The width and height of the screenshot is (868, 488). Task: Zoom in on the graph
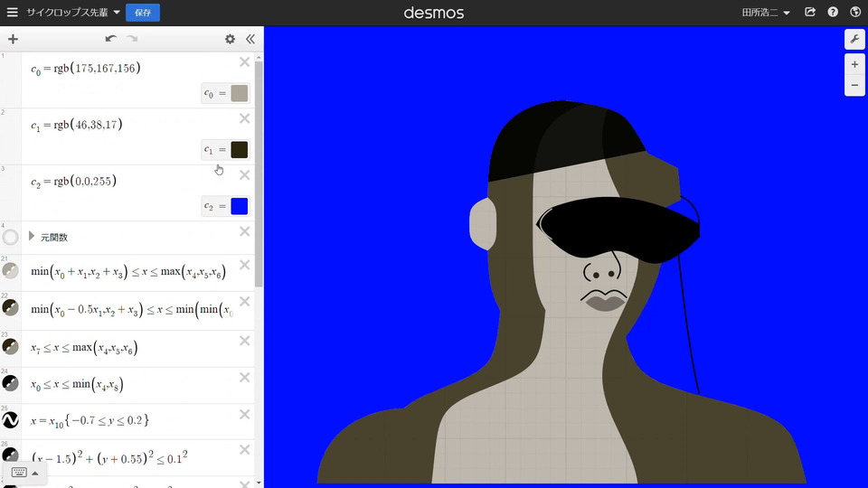coord(854,65)
